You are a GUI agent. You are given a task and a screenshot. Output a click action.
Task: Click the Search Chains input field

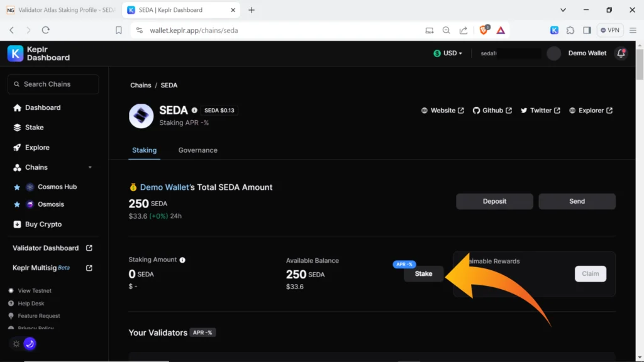53,84
